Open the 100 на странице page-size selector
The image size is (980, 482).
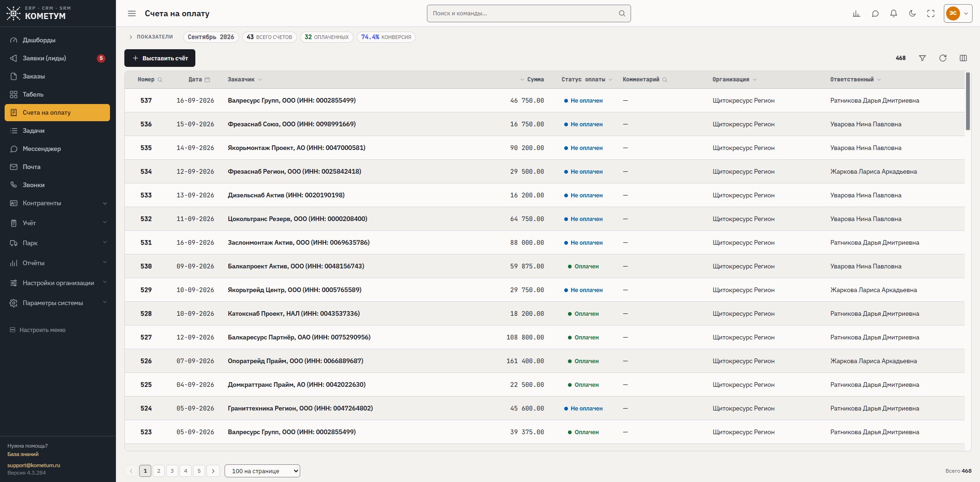coord(262,471)
